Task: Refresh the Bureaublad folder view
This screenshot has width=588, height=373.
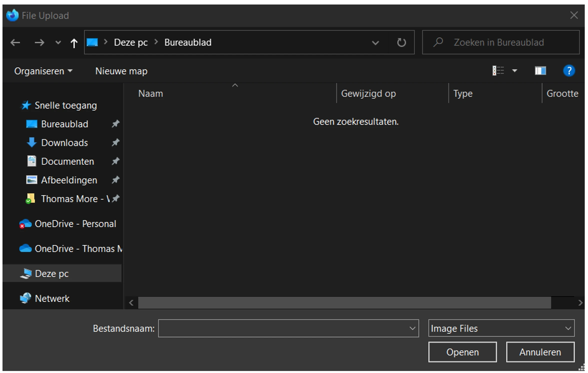Action: tap(401, 42)
